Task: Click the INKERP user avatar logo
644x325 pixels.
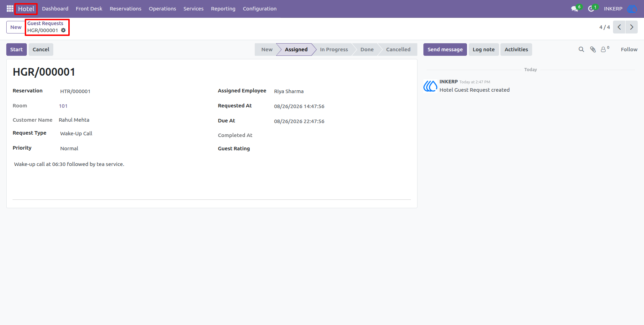Action: pos(632,9)
